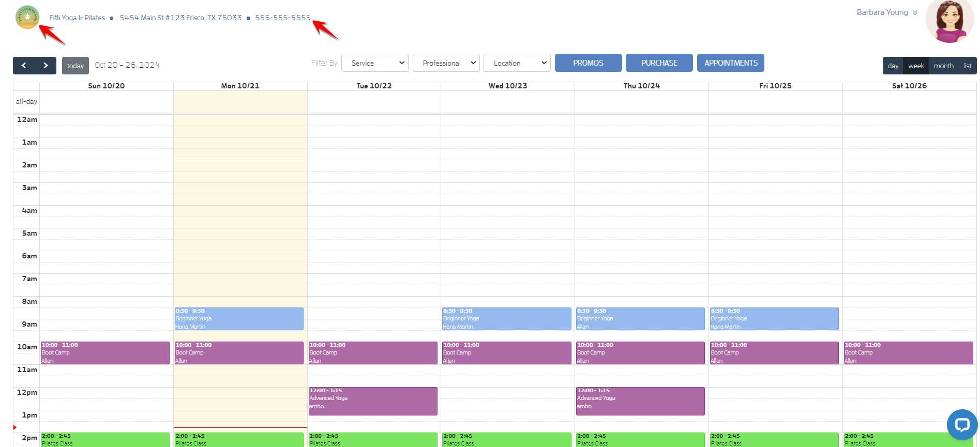Click the Sun 10/20 column header

tap(107, 86)
